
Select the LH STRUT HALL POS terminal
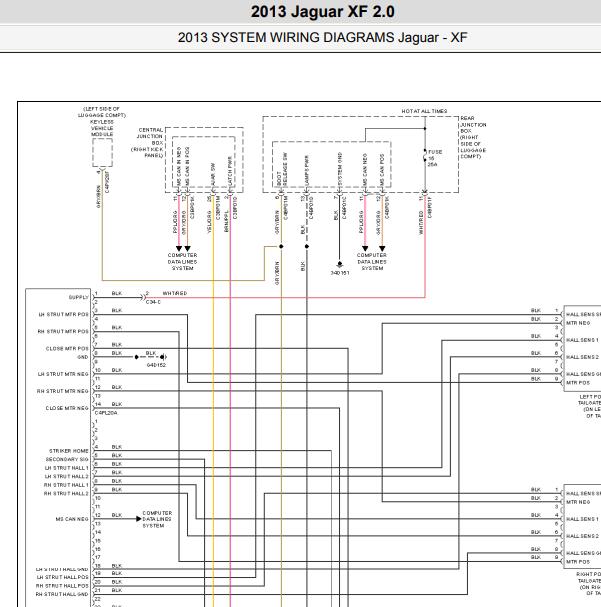point(63,577)
